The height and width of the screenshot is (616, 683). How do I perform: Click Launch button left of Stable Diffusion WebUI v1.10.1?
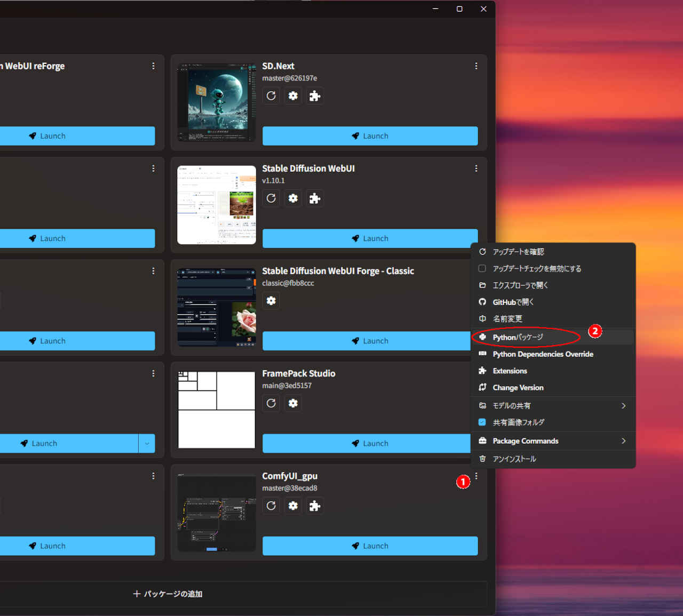click(x=77, y=238)
